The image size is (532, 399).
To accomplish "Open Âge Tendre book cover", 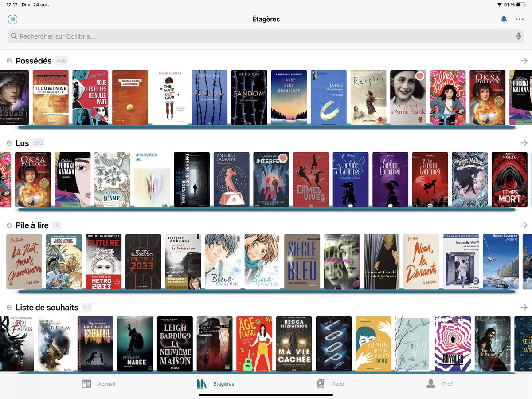I will click(254, 344).
